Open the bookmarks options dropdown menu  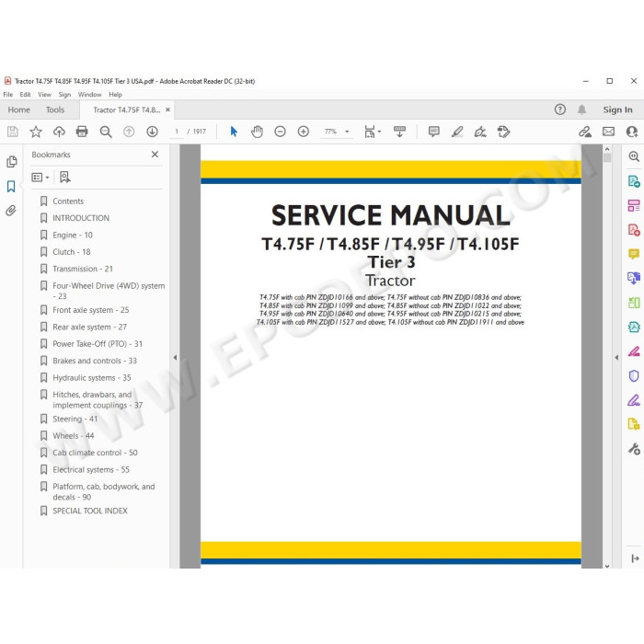tap(40, 177)
